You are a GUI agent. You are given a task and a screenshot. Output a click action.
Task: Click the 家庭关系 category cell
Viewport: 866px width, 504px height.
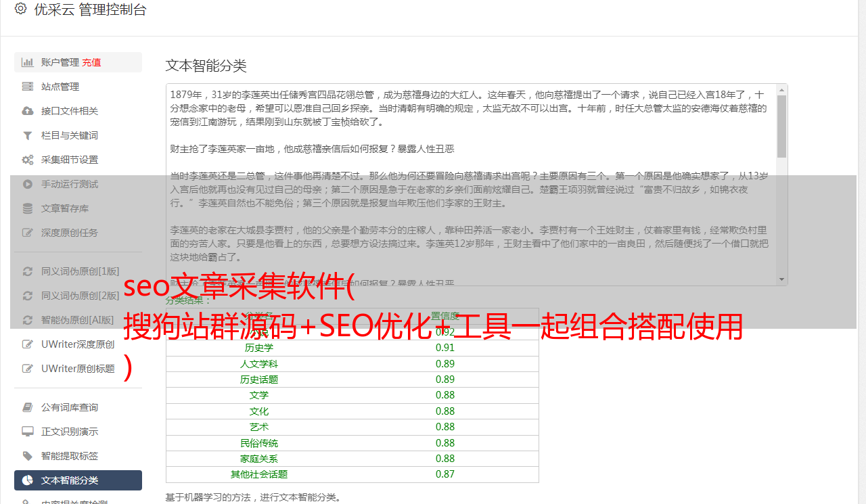click(x=259, y=459)
